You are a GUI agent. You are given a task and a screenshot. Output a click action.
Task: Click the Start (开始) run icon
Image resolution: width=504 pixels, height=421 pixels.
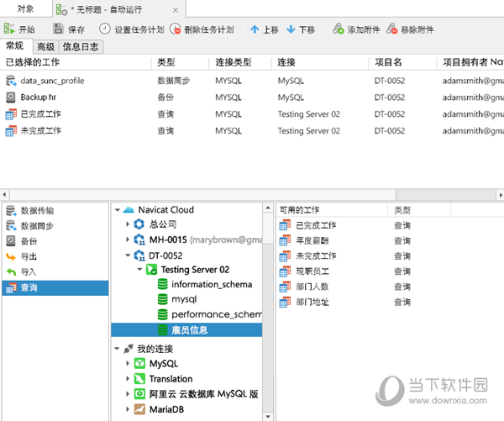(9, 29)
